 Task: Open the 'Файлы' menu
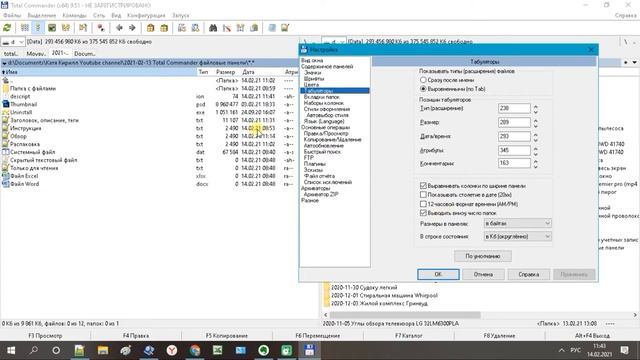click(x=12, y=15)
